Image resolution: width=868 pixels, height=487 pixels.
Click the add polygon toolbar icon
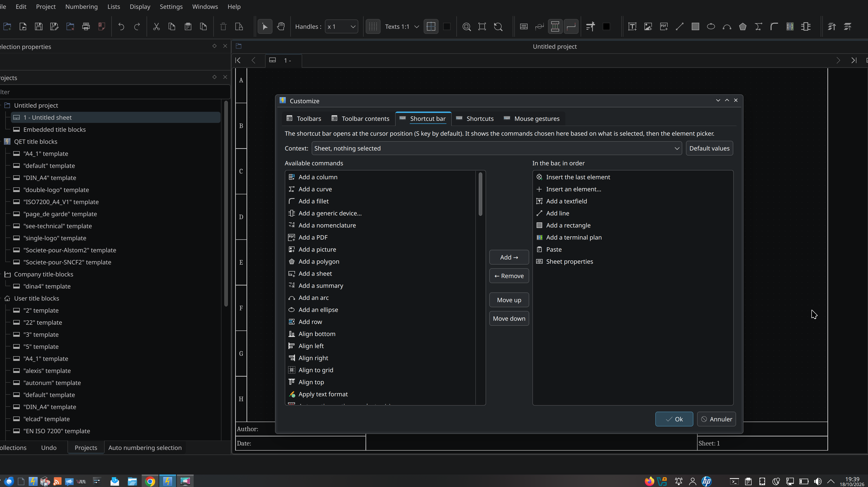743,26
